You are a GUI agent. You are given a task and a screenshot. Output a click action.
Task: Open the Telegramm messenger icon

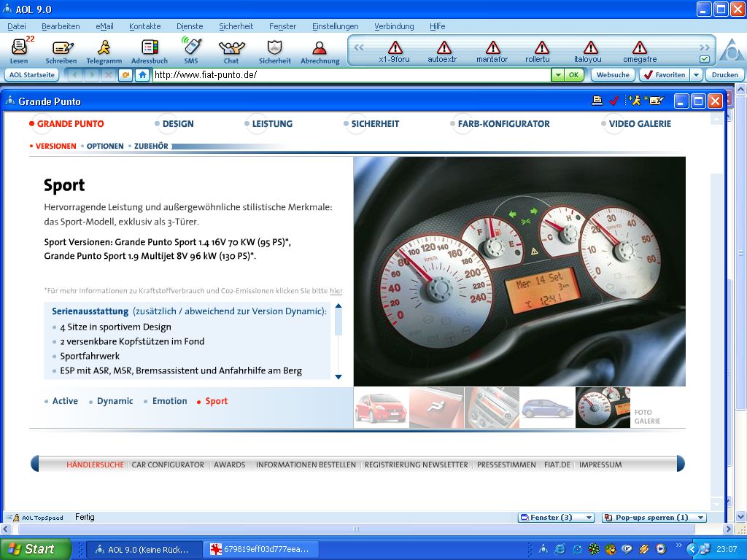[x=104, y=49]
